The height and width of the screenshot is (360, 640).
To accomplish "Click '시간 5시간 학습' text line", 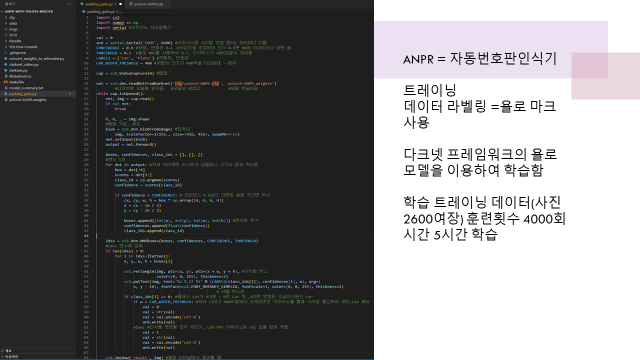I will pyautogui.click(x=451, y=235).
